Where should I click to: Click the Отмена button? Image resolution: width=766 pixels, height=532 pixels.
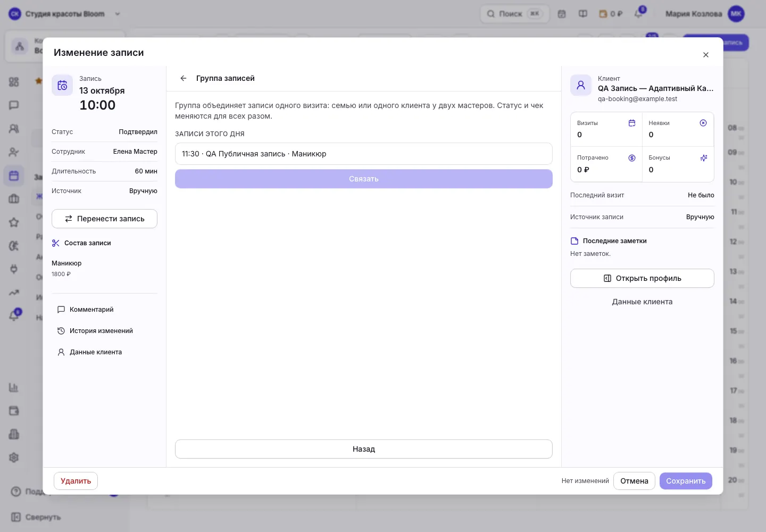click(x=634, y=481)
